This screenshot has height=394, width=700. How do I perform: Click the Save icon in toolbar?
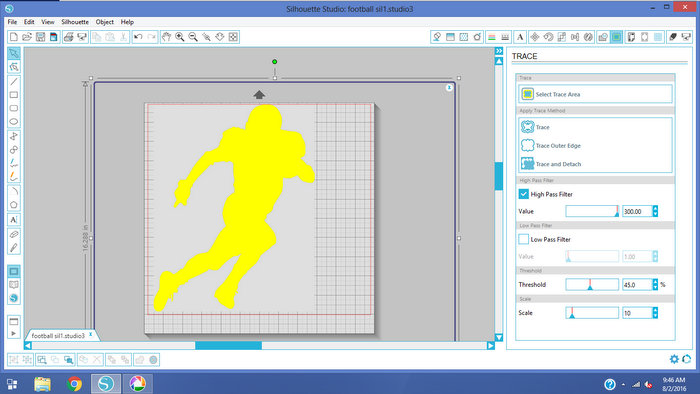coord(40,37)
